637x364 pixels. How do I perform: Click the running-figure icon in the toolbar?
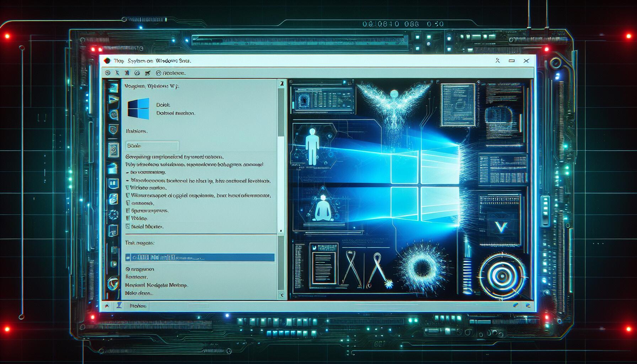click(117, 73)
